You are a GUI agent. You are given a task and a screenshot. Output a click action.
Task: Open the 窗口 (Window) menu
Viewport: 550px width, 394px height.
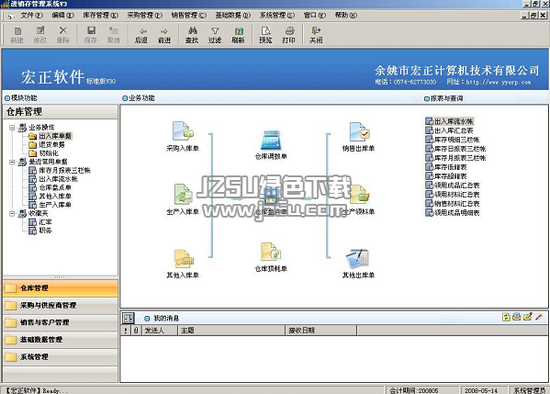(315, 15)
